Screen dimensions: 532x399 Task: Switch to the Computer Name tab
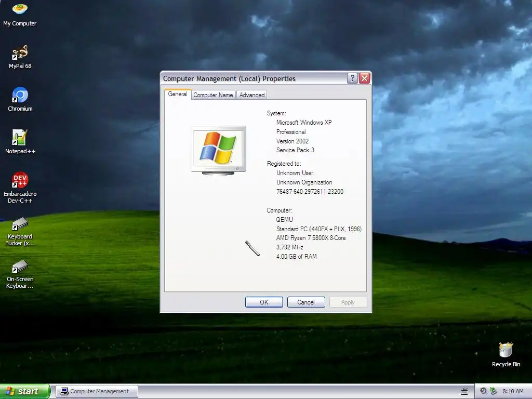213,95
